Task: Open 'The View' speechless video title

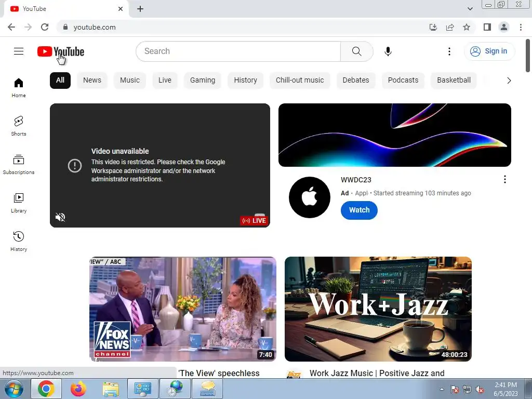Action: click(x=219, y=373)
